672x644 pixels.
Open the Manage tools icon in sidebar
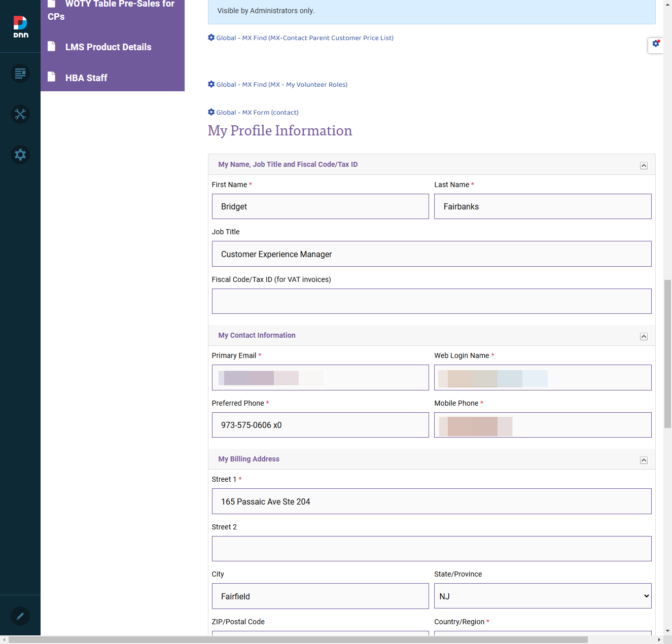pos(20,114)
